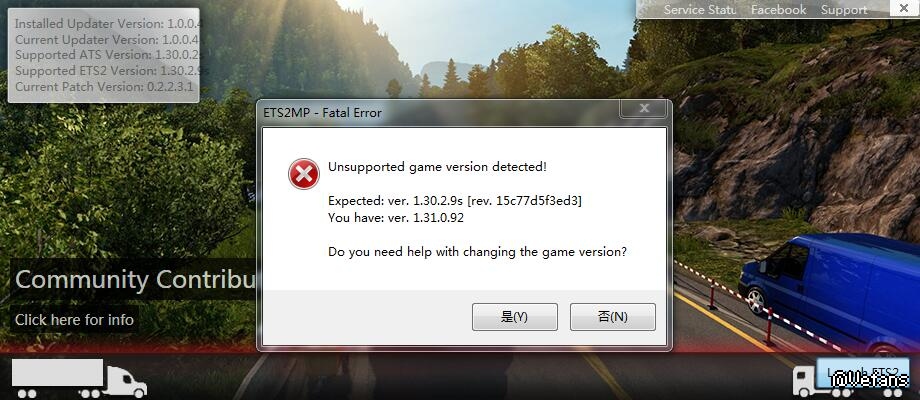Screen dimensions: 920x400
Task: Open the Support link
Action: [844, 9]
